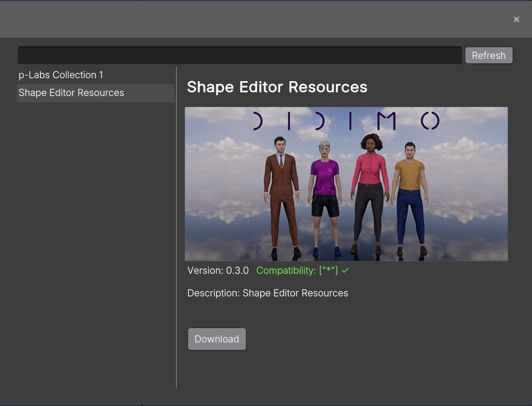
Task: Click the Description: Shape Editor Resources text
Action: click(268, 293)
